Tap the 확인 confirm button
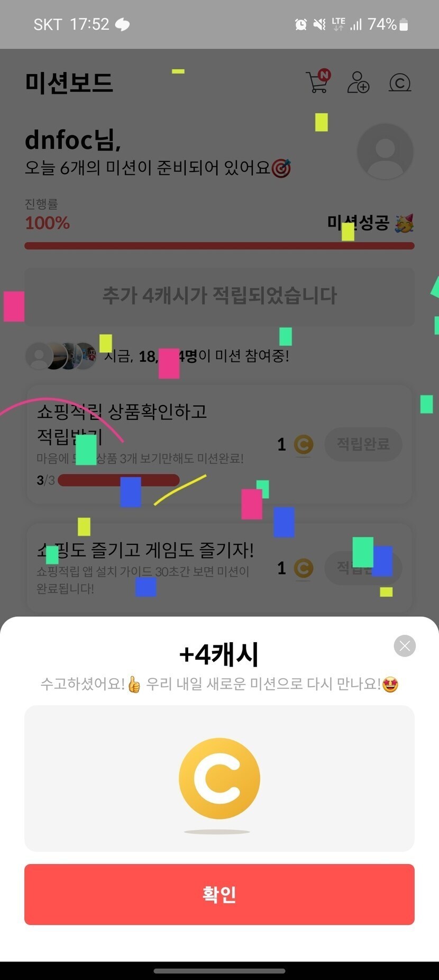The width and height of the screenshot is (439, 980). pos(219,894)
